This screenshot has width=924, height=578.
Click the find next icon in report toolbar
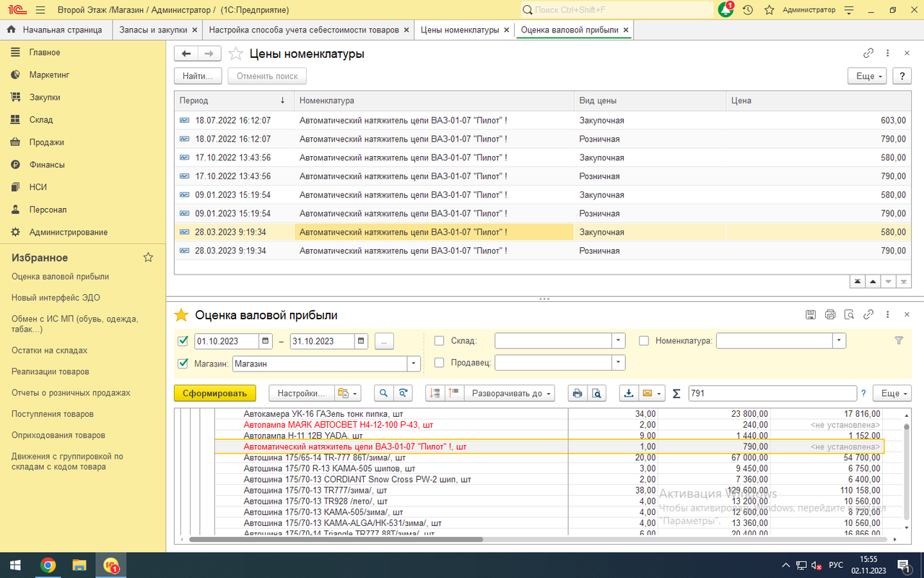[x=403, y=393]
